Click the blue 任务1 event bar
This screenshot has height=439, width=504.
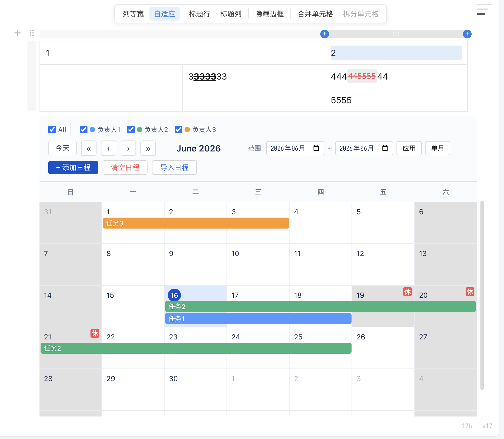[x=258, y=319]
